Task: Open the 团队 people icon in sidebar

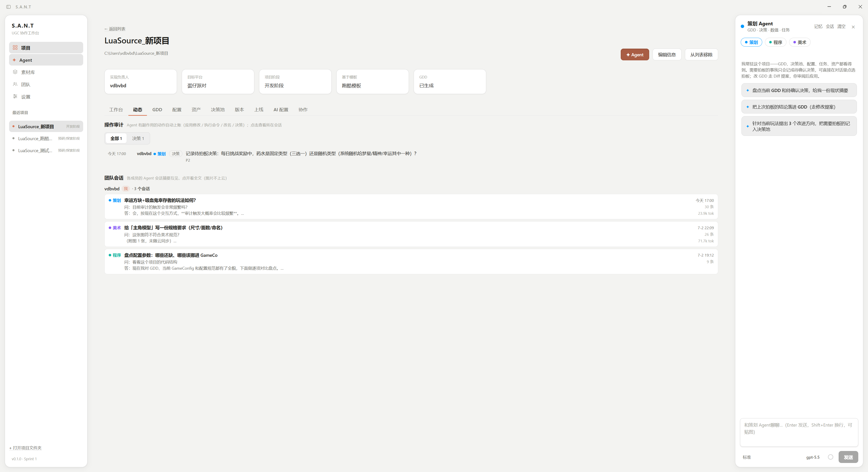Action: (15, 84)
